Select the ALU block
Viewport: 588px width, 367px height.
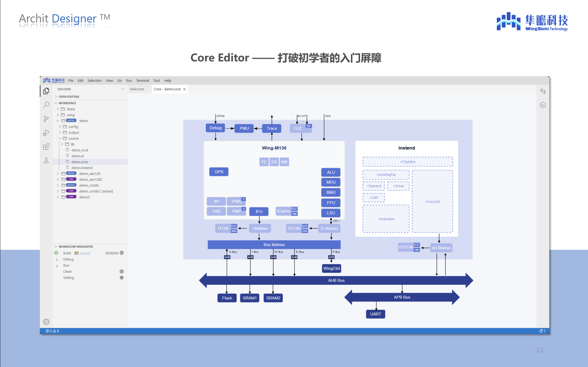pos(331,172)
